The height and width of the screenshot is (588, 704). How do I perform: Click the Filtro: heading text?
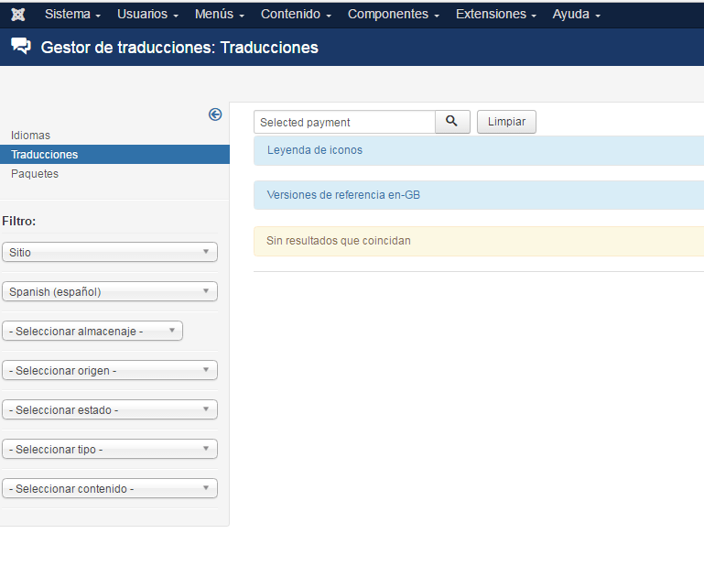pos(19,221)
